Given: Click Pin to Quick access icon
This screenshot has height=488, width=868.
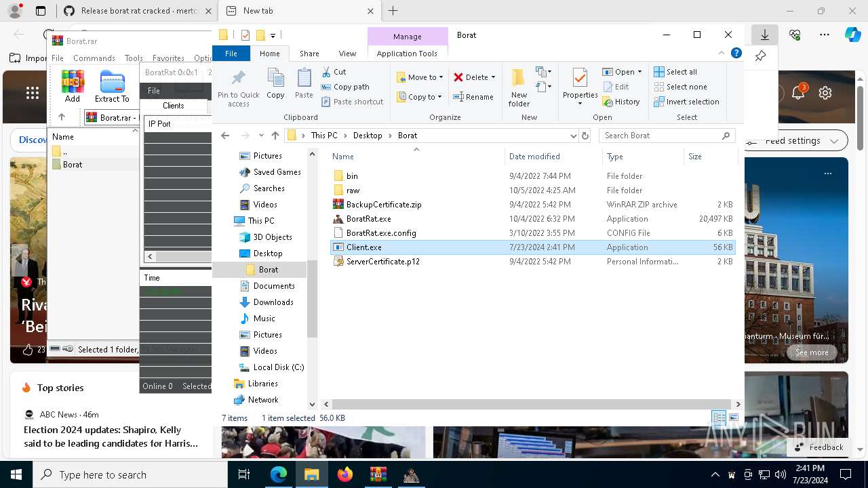Looking at the screenshot, I should (238, 87).
